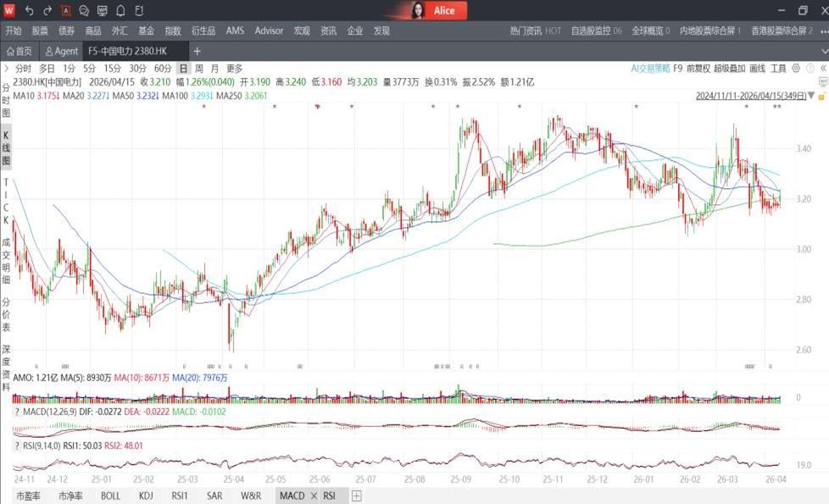Open the date range dropdown 2024/11/11-2026/04/15

(749, 96)
